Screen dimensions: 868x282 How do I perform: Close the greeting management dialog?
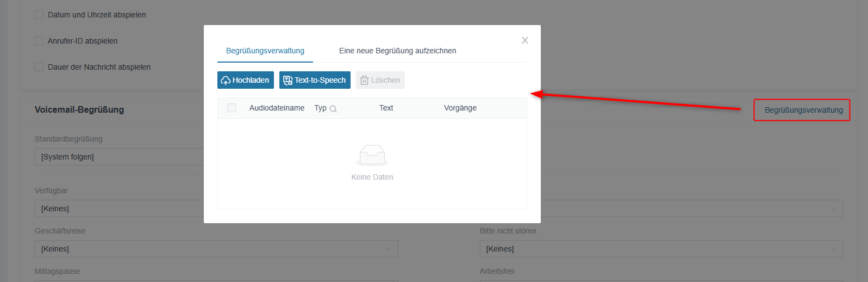[x=524, y=40]
